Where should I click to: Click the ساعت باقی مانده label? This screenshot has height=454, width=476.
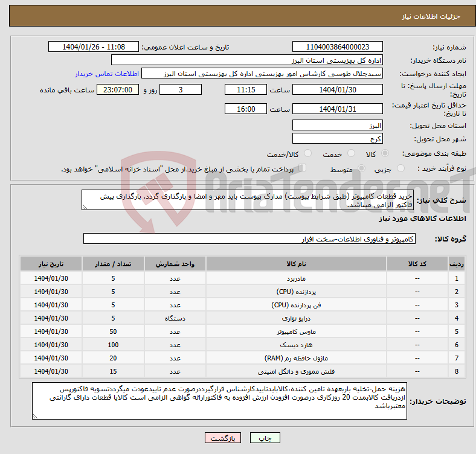[67, 90]
